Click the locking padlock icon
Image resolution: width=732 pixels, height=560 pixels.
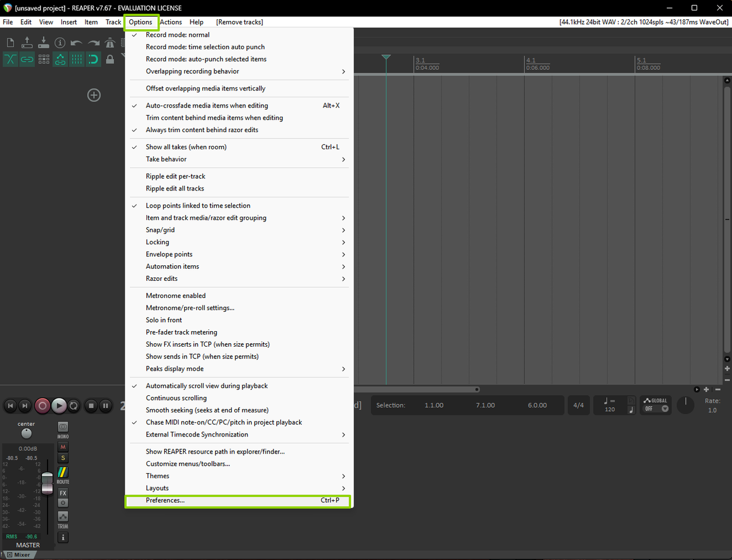[110, 59]
